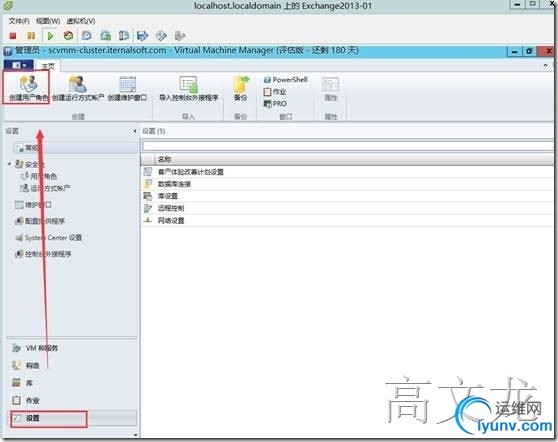558x442 pixels.
Task: Open the 文件(F) menu
Action: 19,21
